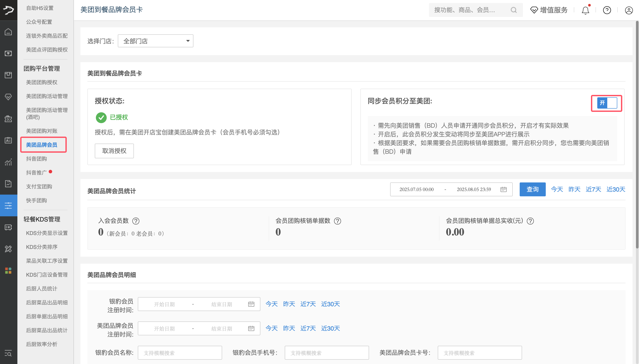
Task: Open the ID card staff icon in rail
Action: click(x=8, y=140)
